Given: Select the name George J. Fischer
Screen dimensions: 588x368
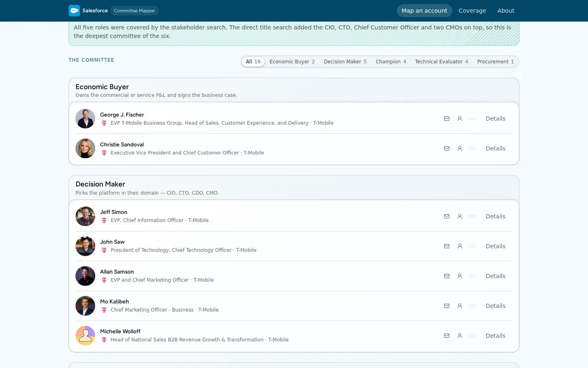Looking at the screenshot, I should pyautogui.click(x=122, y=115).
